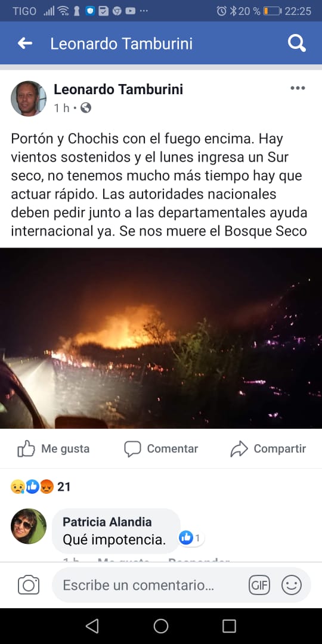322x644 pixels.
Task: Like the post with Me gusta
Action: pos(54,449)
